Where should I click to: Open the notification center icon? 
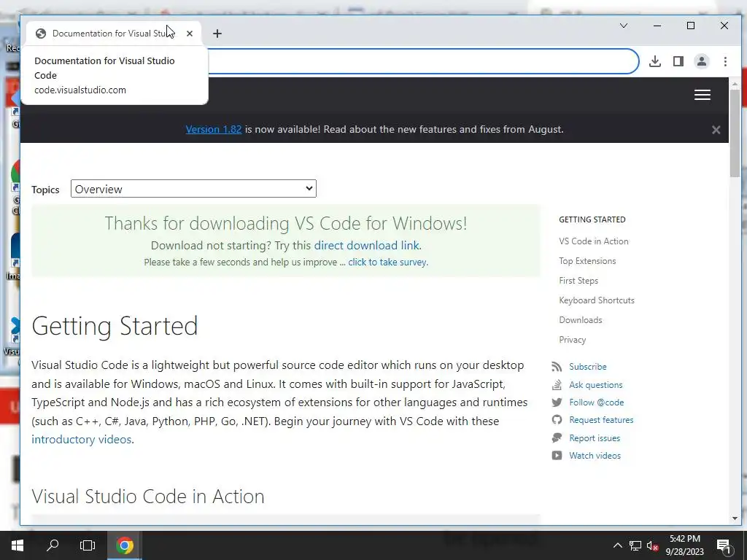(724, 545)
